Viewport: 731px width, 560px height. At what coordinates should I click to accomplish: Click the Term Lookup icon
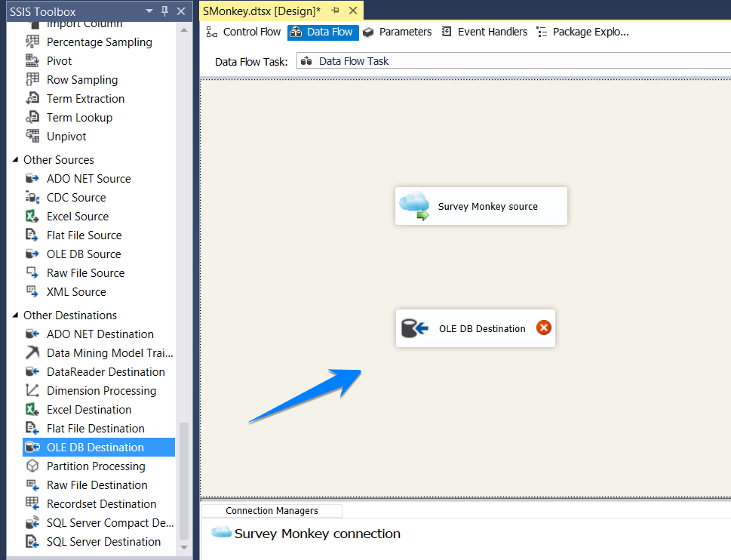click(x=32, y=118)
